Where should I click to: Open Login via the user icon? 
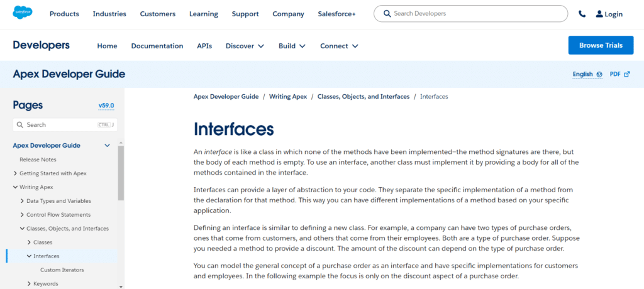point(599,14)
